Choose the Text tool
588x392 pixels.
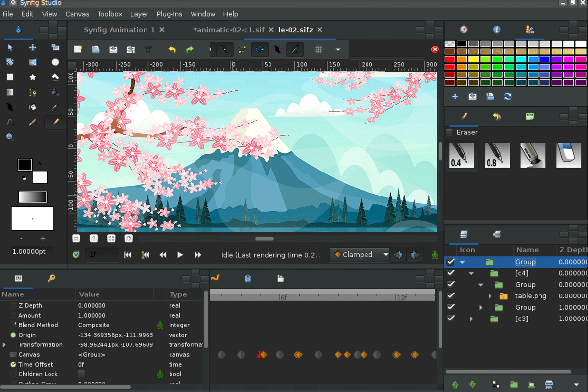(10, 122)
